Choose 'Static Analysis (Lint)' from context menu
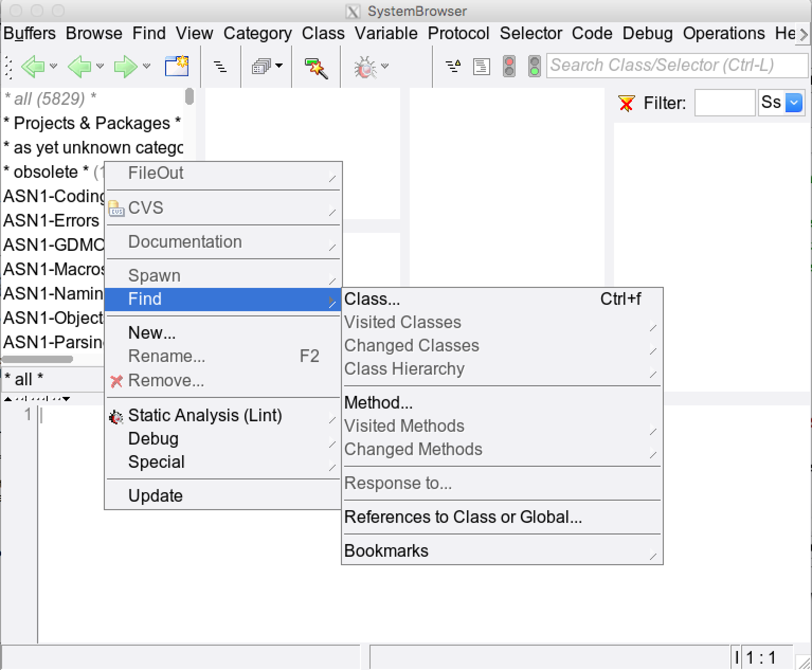The image size is (812, 670). pos(205,415)
